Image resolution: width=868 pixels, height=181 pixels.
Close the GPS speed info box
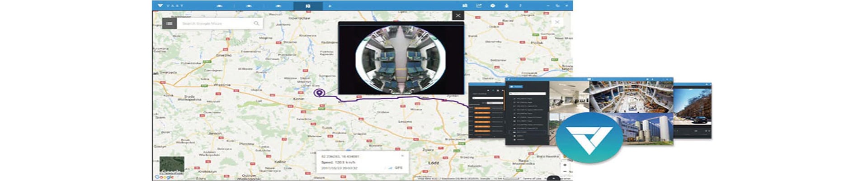[x=402, y=156]
